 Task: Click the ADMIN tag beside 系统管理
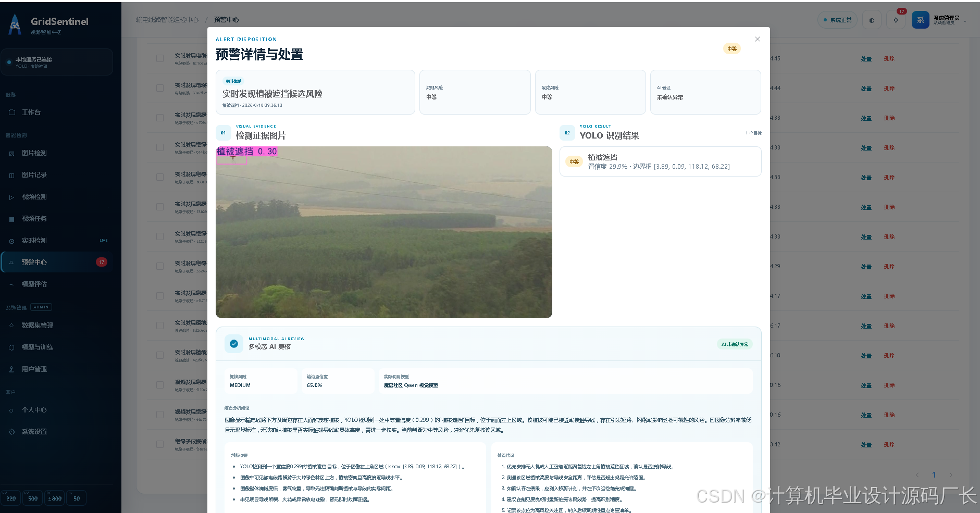[x=41, y=307]
